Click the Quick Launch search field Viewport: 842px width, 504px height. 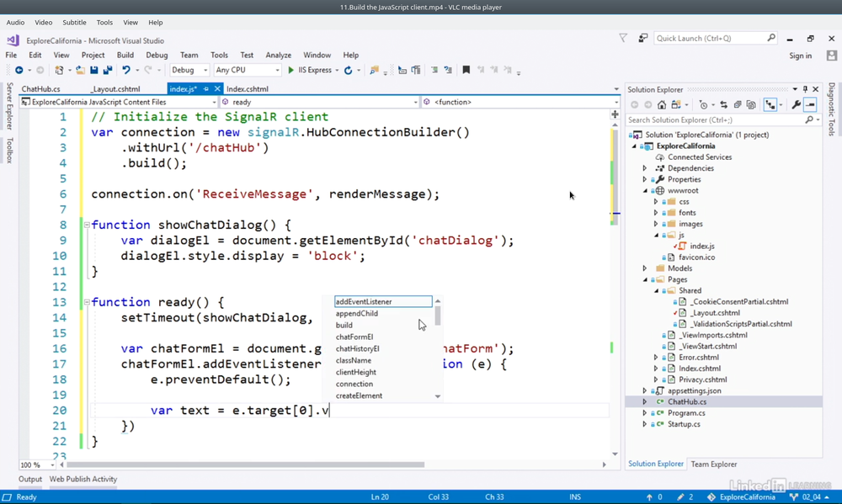pyautogui.click(x=709, y=38)
